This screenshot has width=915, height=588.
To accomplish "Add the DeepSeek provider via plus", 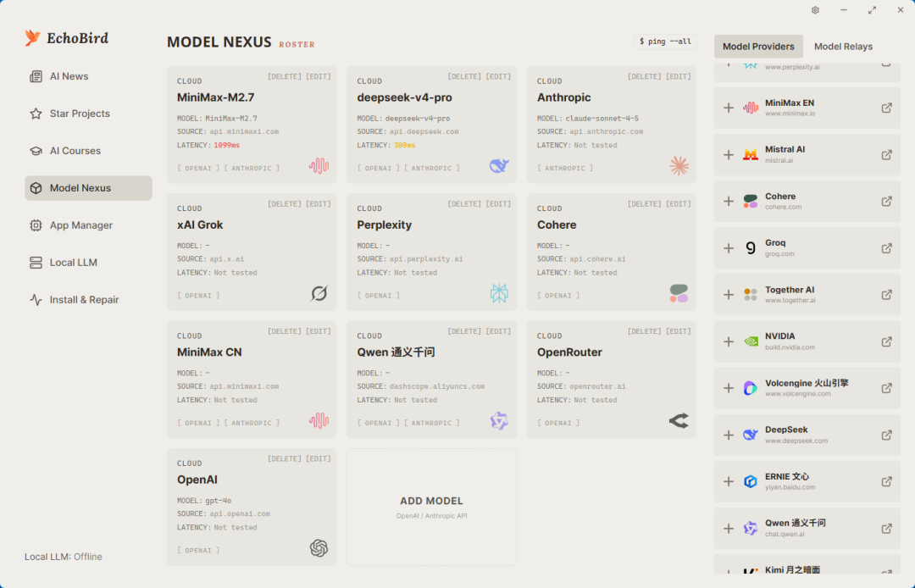I will click(x=729, y=435).
